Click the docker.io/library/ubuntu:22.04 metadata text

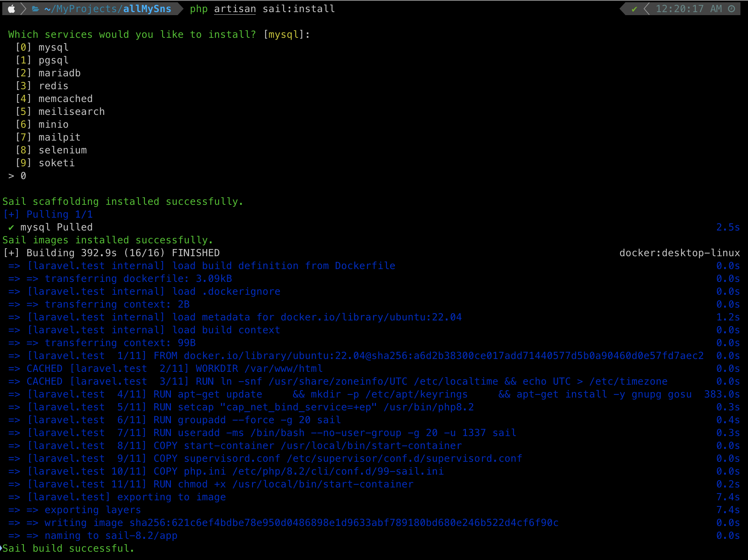click(x=371, y=317)
